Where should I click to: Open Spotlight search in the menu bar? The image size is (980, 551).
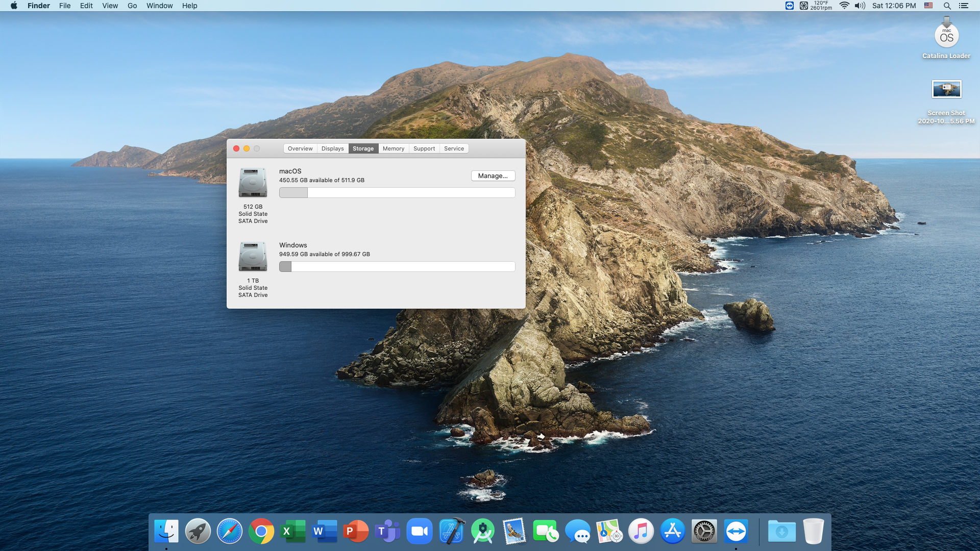(x=947, y=6)
